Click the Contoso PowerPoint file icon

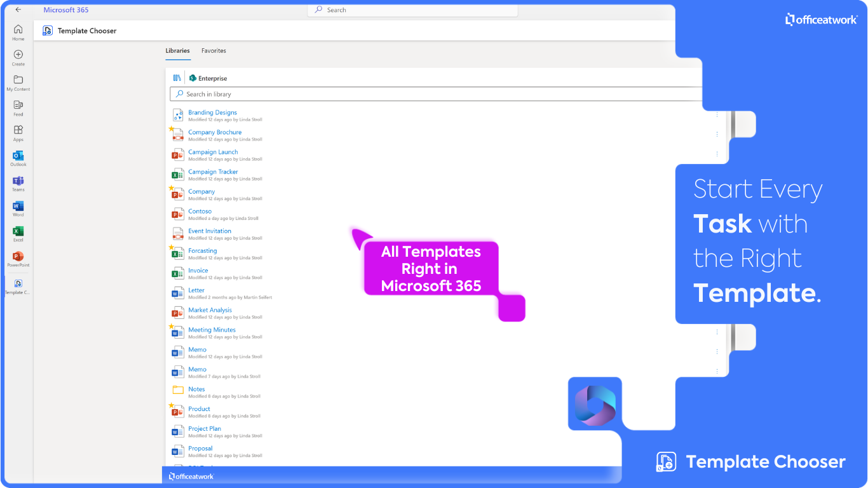(178, 213)
